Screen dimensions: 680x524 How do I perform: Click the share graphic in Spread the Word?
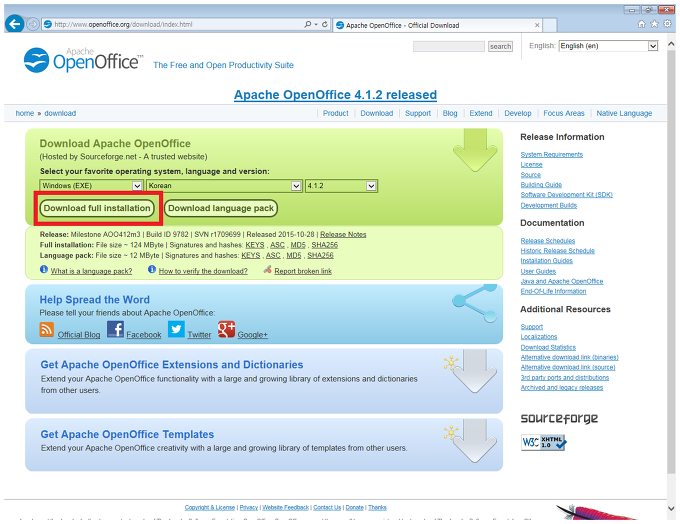[474, 304]
